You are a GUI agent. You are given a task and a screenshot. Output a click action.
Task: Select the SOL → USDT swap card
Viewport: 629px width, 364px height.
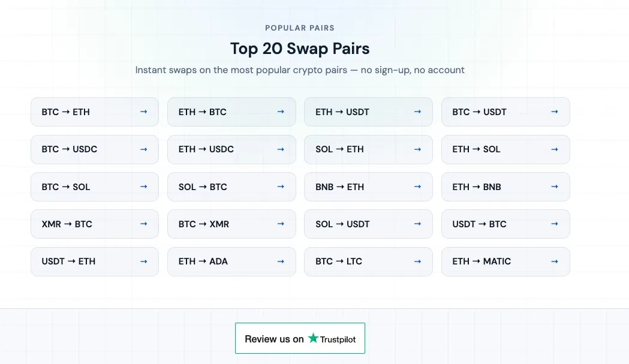(368, 224)
